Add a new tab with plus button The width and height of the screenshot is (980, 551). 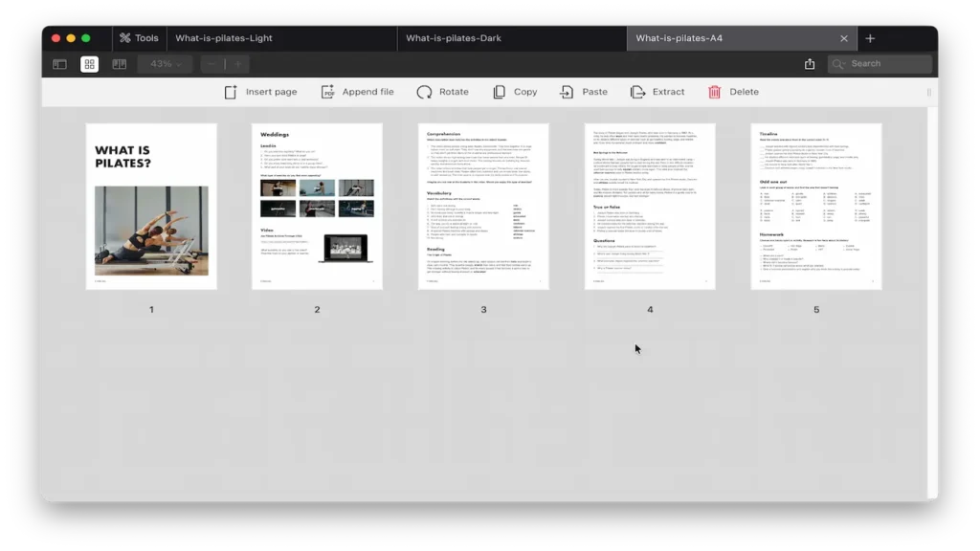[x=870, y=38]
